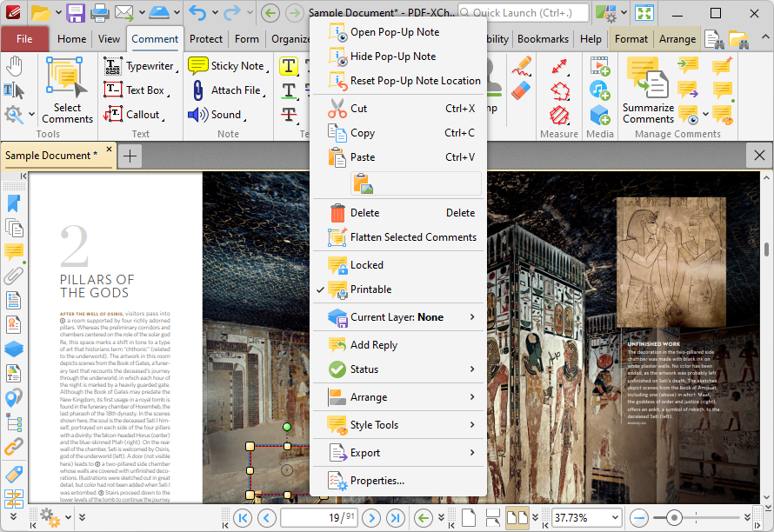774x532 pixels.
Task: Expand the Current Layer submenu
Action: tap(397, 317)
